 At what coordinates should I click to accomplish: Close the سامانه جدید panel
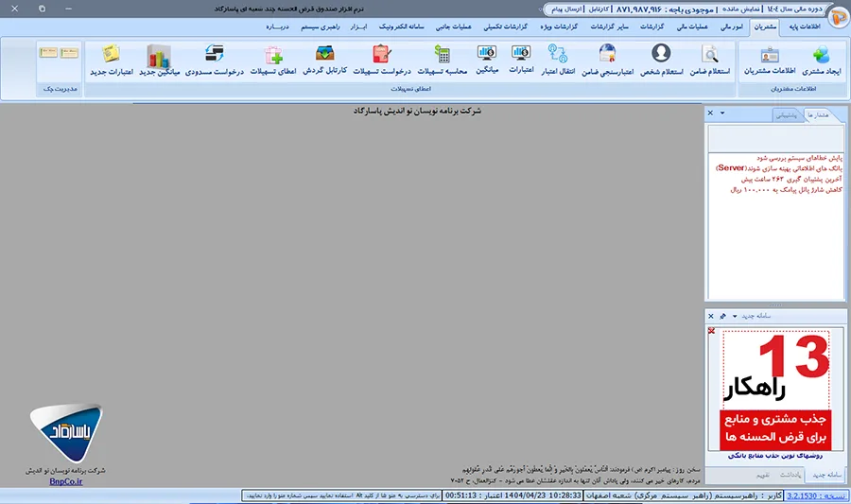tap(711, 316)
